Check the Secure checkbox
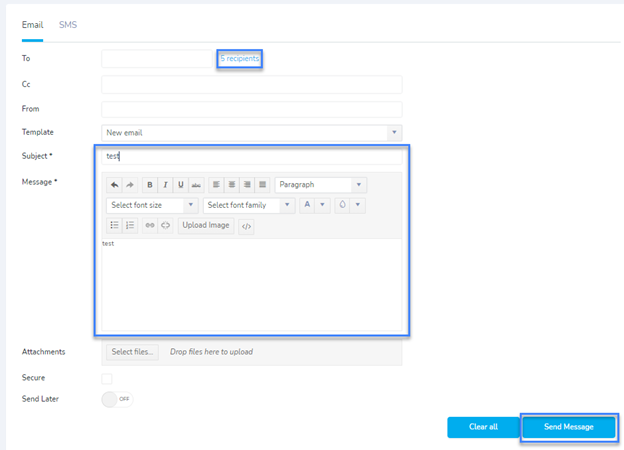This screenshot has width=624, height=450. pyautogui.click(x=107, y=379)
